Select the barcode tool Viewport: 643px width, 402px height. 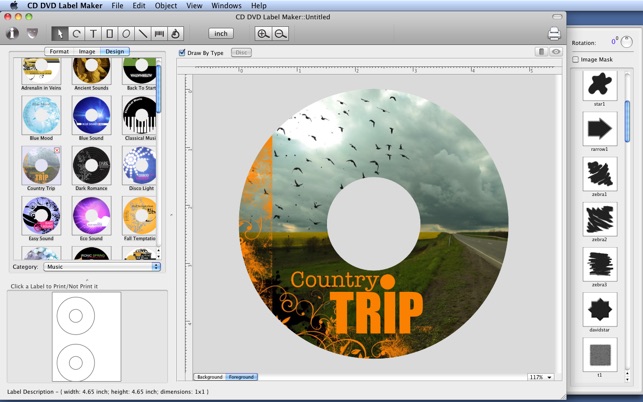pos(159,34)
